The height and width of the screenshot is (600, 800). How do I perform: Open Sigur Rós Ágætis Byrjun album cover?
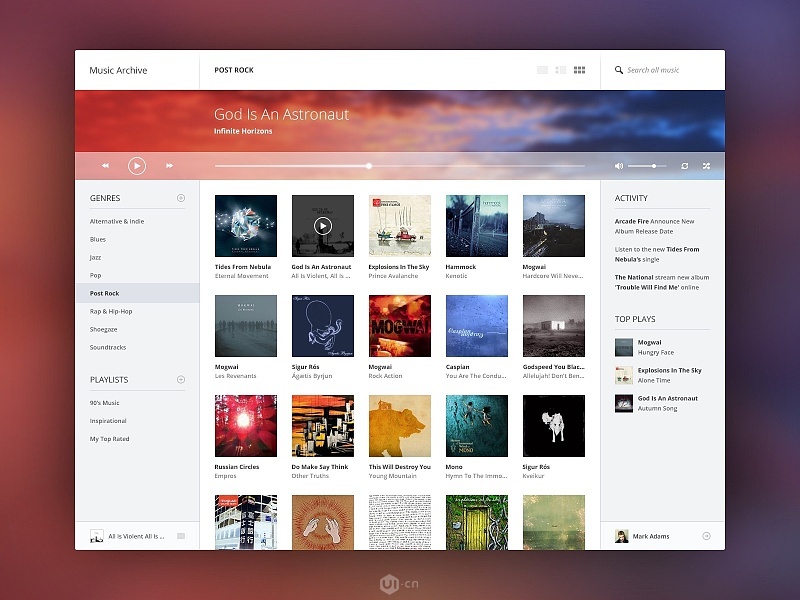(322, 326)
